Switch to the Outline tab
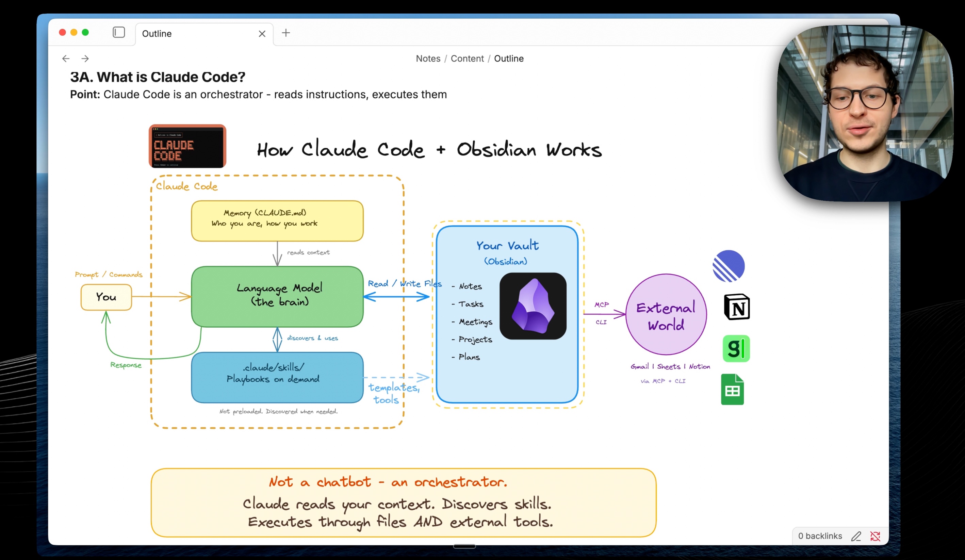The width and height of the screenshot is (965, 560). (x=156, y=34)
